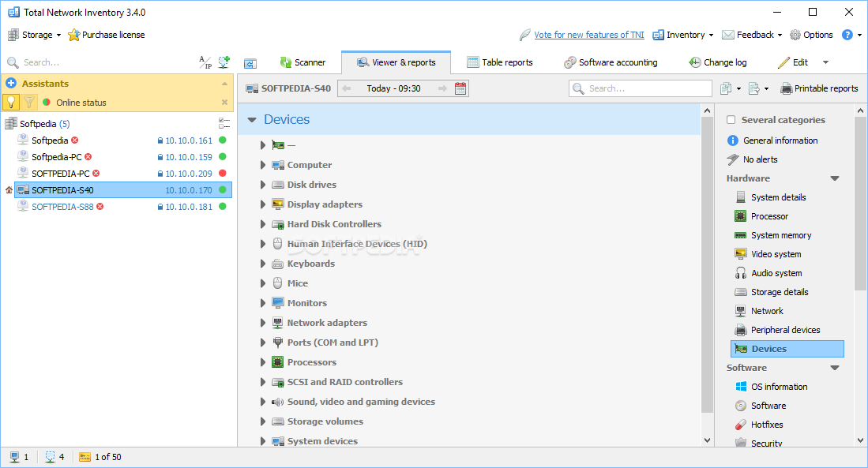Image resolution: width=868 pixels, height=468 pixels.
Task: Switch to the Software accounting tab
Action: pyautogui.click(x=611, y=62)
